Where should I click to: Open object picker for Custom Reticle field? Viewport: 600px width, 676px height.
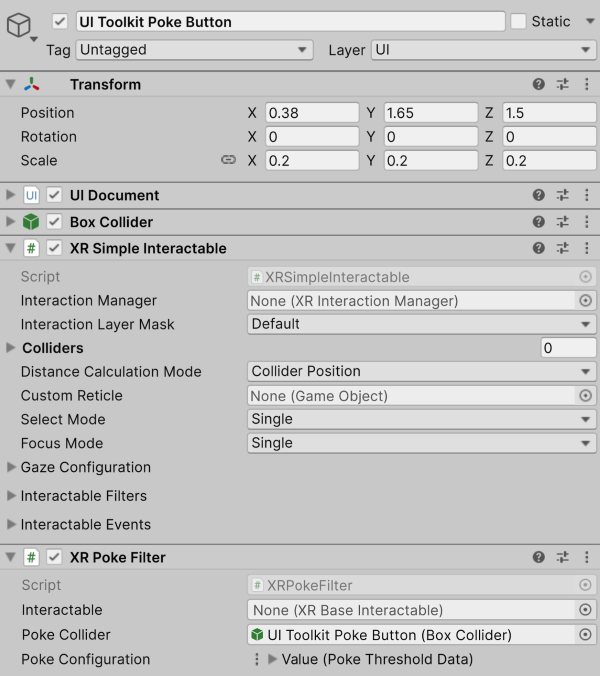click(586, 396)
